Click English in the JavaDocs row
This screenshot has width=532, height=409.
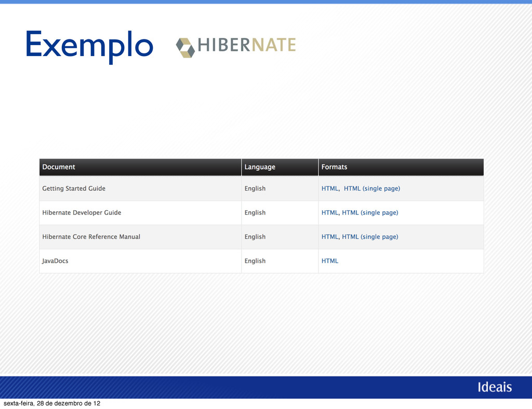(255, 261)
